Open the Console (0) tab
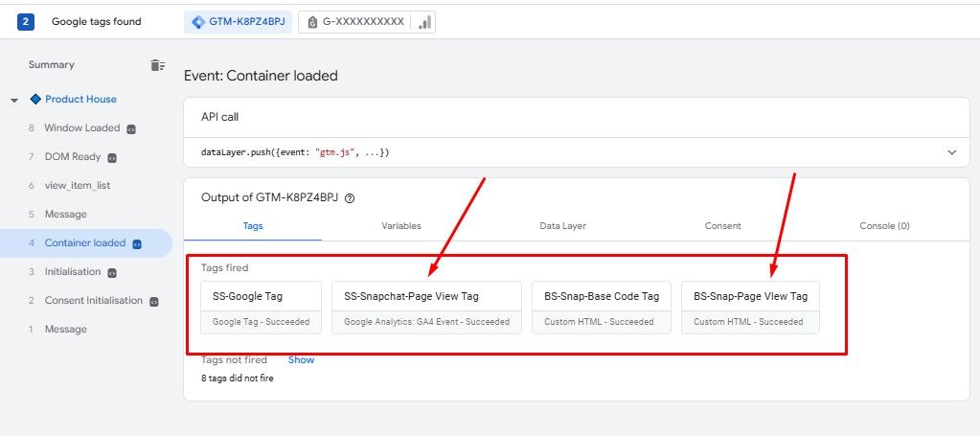Viewport: 980px width, 436px height. (x=884, y=226)
